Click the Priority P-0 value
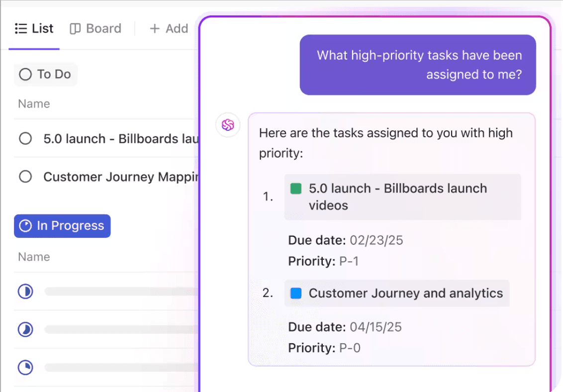563x392 pixels. pyautogui.click(x=350, y=348)
